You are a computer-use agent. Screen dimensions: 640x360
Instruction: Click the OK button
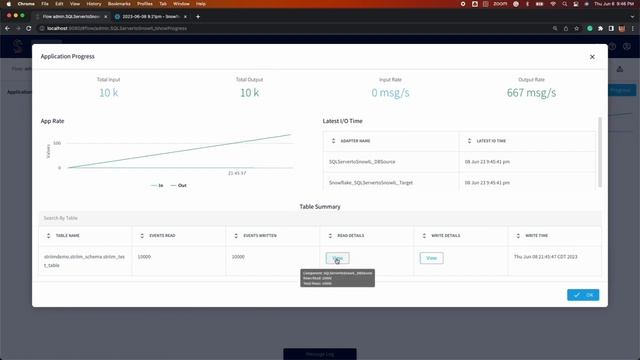click(x=583, y=295)
